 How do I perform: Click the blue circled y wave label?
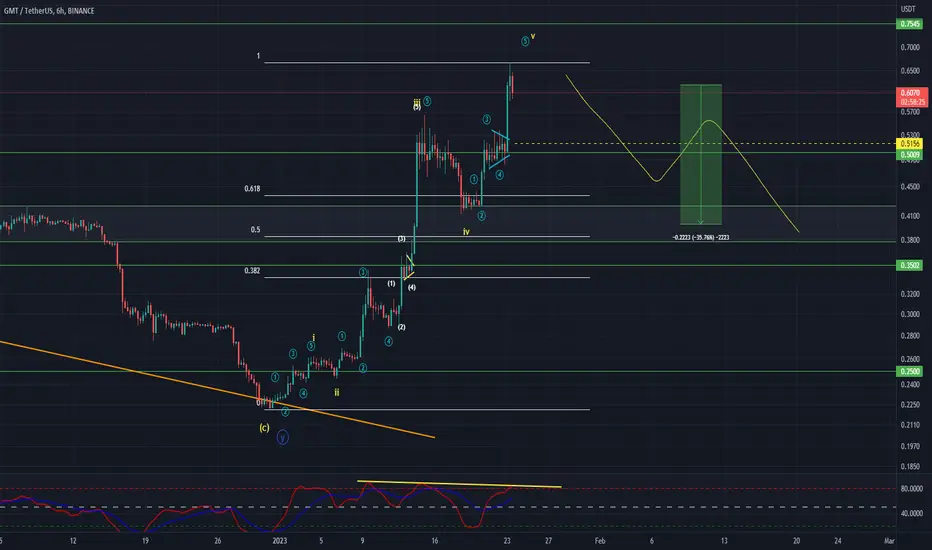click(x=282, y=438)
